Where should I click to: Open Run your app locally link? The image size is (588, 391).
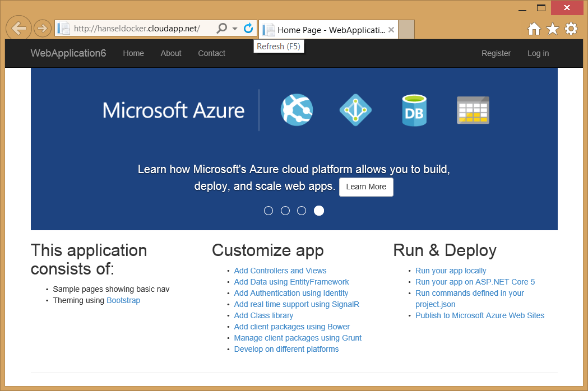(450, 271)
